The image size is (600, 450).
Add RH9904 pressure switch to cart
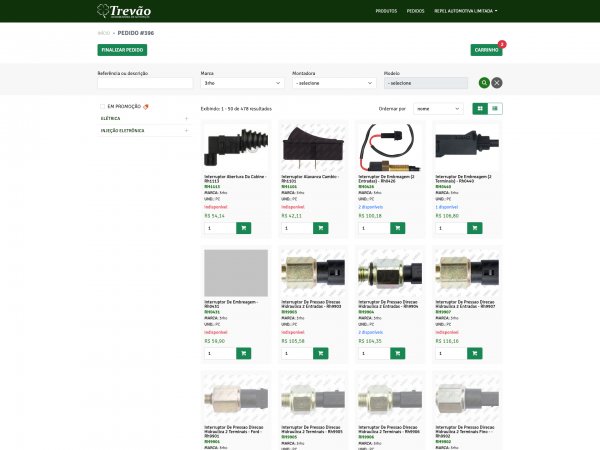coord(398,353)
